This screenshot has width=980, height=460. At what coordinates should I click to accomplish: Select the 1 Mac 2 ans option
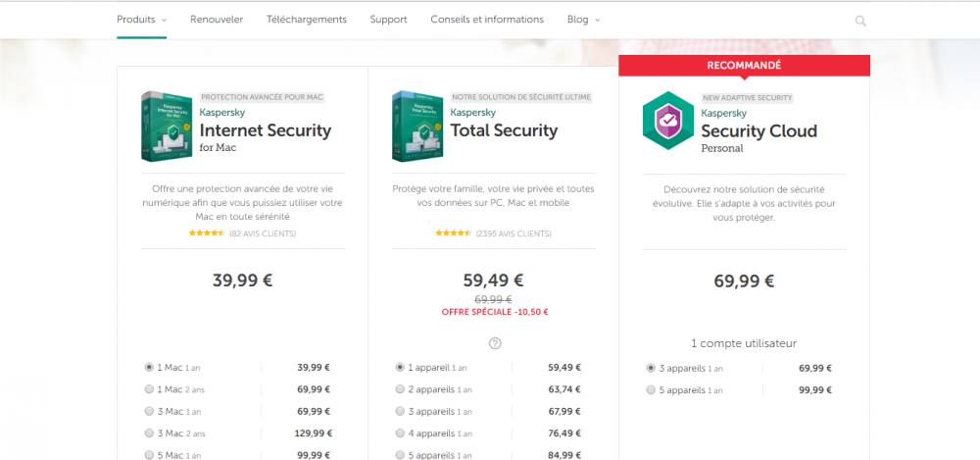149,389
